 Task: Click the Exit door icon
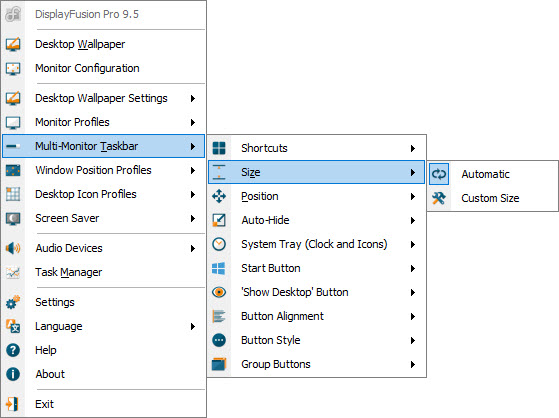click(x=12, y=404)
